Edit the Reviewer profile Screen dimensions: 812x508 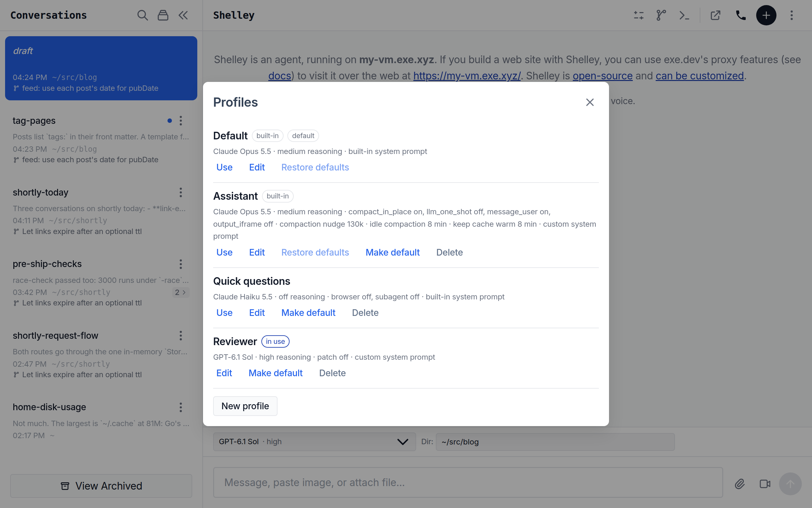(x=224, y=373)
